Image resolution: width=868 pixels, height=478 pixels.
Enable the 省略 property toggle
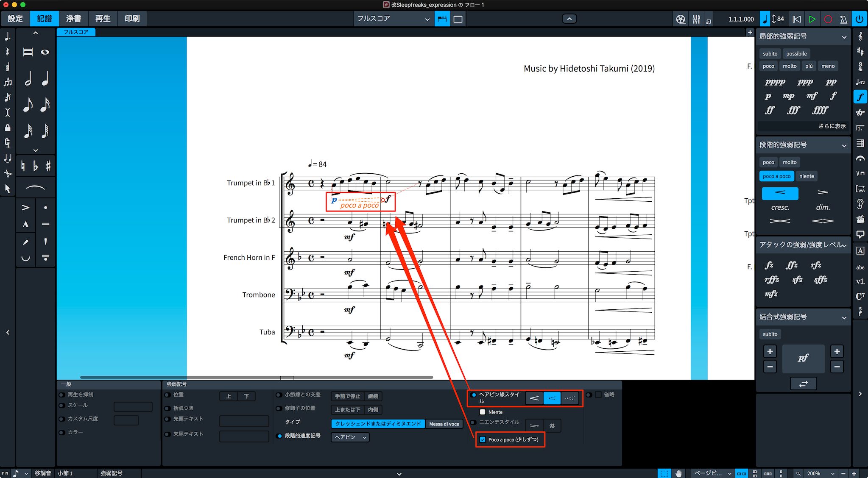pos(589,395)
